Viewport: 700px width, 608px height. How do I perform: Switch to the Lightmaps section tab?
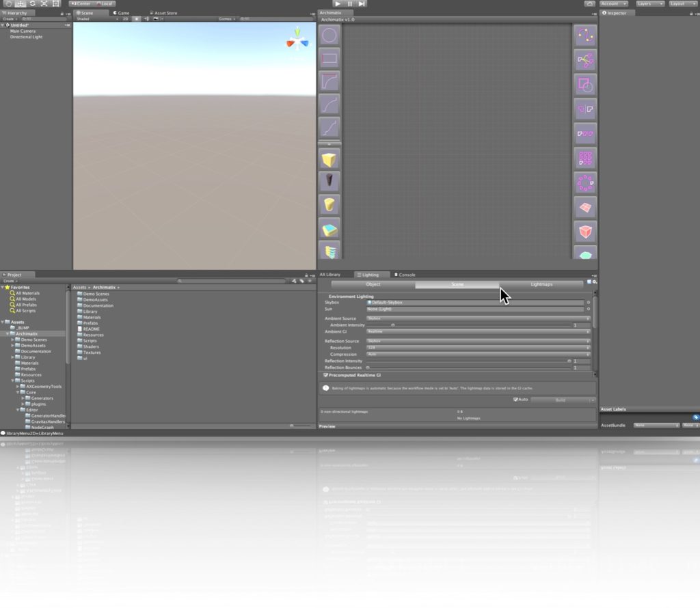point(541,285)
